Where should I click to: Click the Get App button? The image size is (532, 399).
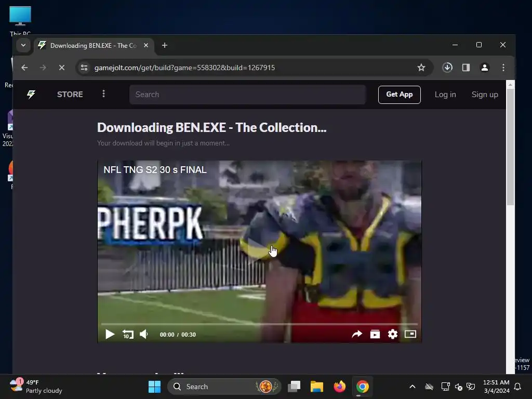point(400,95)
